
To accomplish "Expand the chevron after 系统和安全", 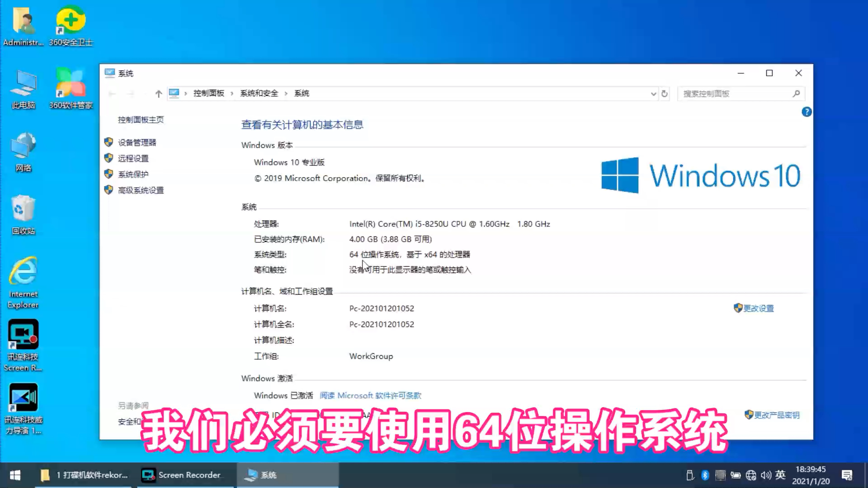I will (x=286, y=94).
